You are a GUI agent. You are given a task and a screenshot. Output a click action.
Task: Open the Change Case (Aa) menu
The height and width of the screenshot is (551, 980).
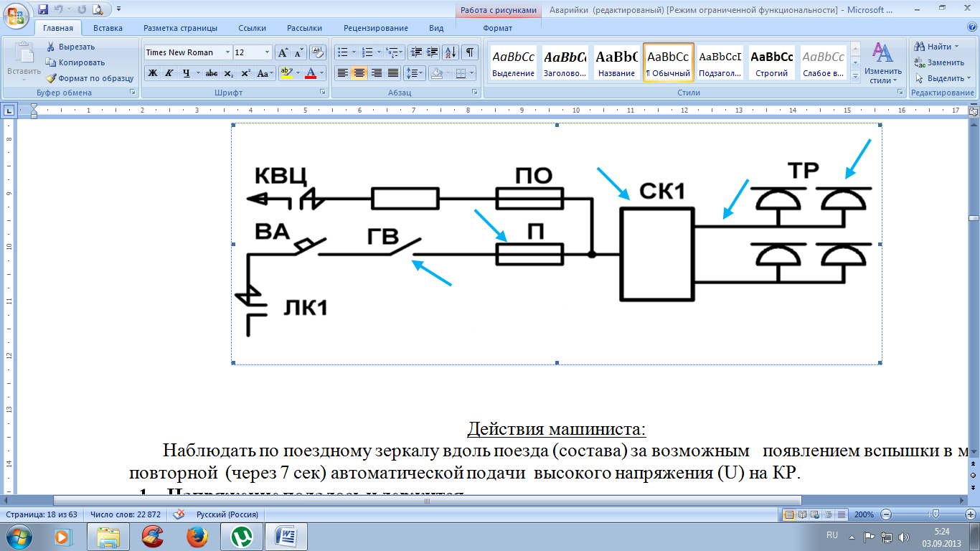265,73
